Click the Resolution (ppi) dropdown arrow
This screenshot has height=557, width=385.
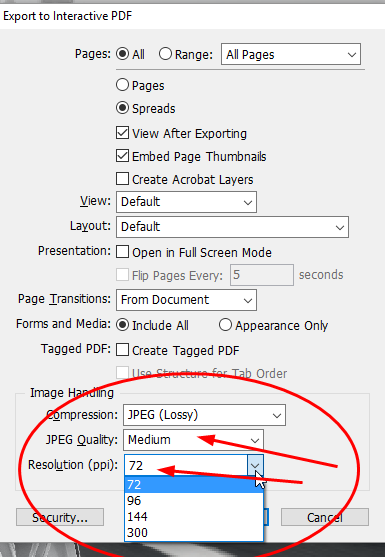tap(255, 465)
